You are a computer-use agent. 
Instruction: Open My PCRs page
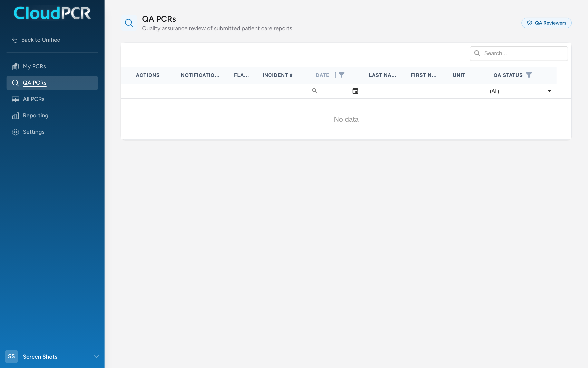coord(52,66)
